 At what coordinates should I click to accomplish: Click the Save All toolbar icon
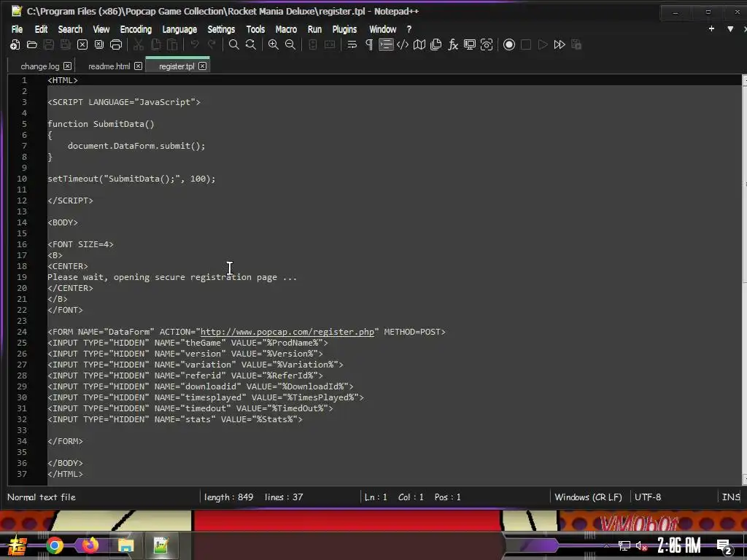point(65,44)
